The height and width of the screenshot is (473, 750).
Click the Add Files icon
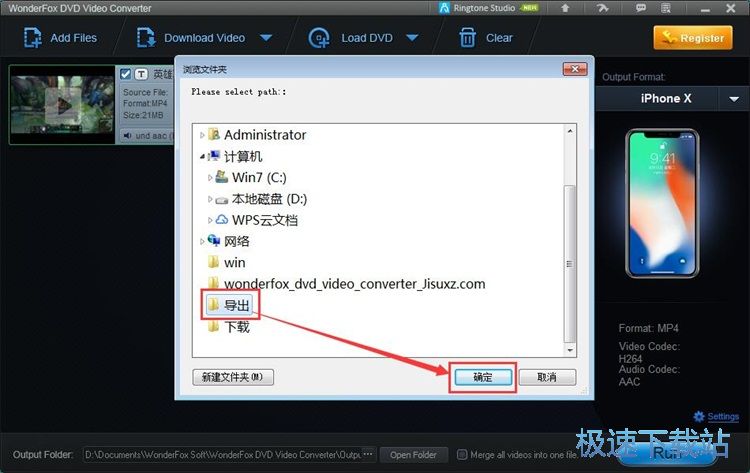(33, 38)
